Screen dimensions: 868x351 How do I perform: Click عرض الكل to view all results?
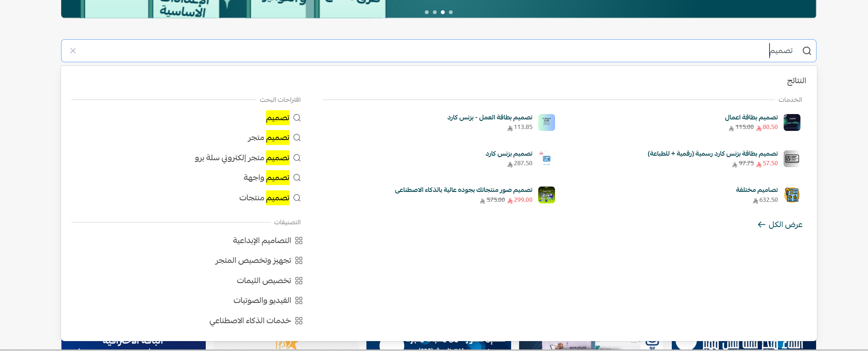click(780, 225)
